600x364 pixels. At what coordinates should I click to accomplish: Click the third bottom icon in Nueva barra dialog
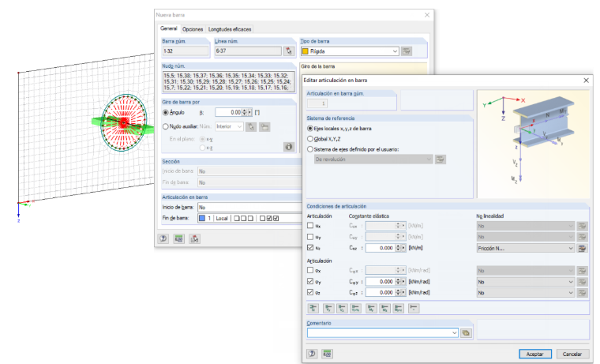click(194, 238)
